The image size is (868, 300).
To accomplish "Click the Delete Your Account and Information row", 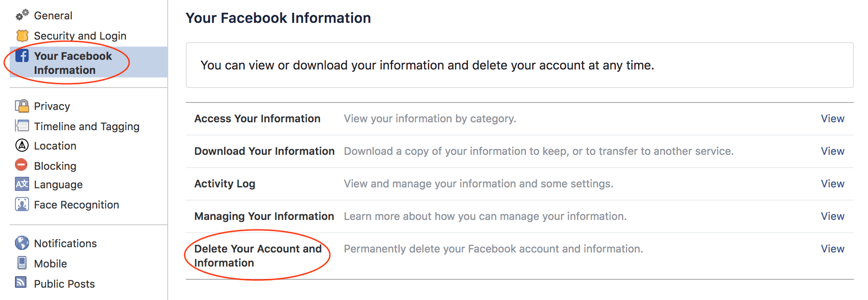I will (x=257, y=255).
